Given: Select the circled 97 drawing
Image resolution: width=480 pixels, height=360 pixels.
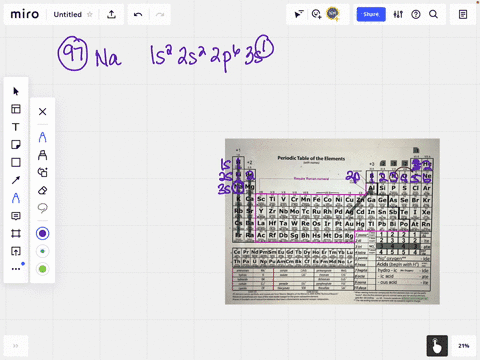Looking at the screenshot, I should (x=73, y=54).
